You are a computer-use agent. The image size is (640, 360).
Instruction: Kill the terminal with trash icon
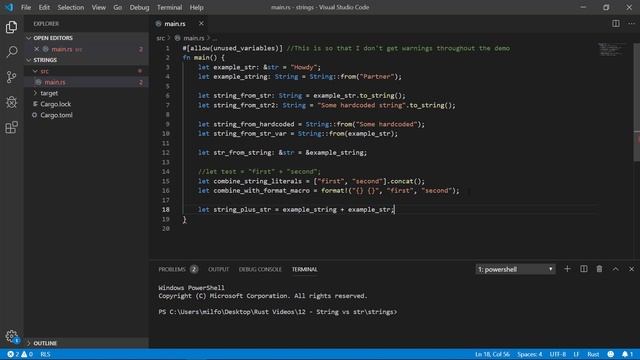(x=599, y=269)
